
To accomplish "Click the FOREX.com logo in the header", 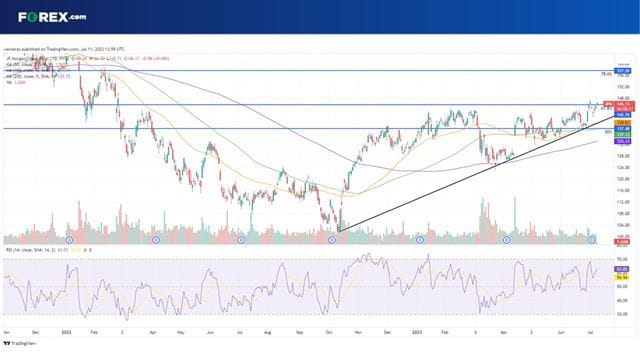I will (52, 17).
